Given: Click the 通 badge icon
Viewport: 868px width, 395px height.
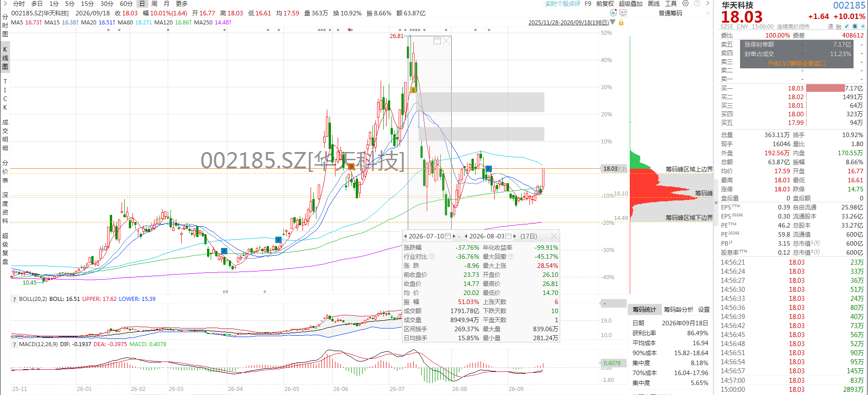Looking at the screenshot, I should click(830, 26).
